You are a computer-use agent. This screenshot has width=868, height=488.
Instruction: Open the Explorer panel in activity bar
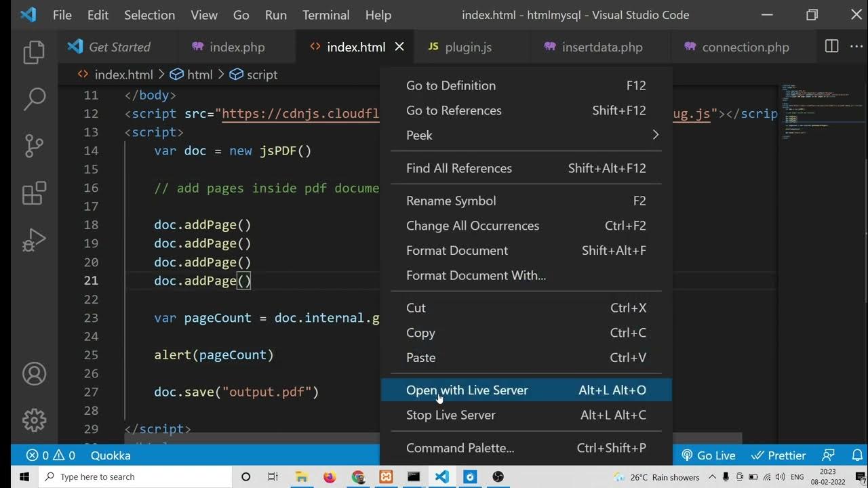(x=33, y=53)
